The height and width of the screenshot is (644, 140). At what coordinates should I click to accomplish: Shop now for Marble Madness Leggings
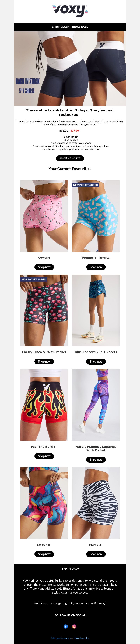(x=96, y=459)
